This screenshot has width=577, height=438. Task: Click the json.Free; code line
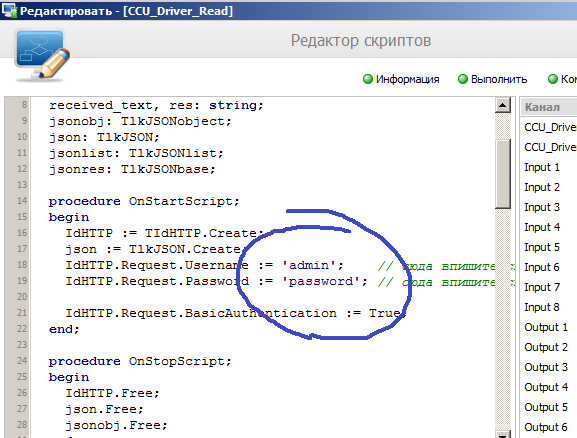(x=105, y=409)
